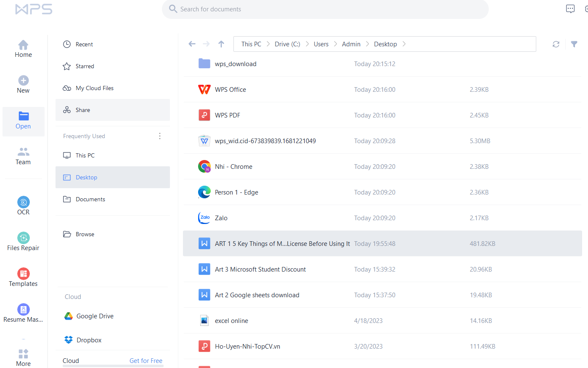Open Resume Master in sidebar

23,313
